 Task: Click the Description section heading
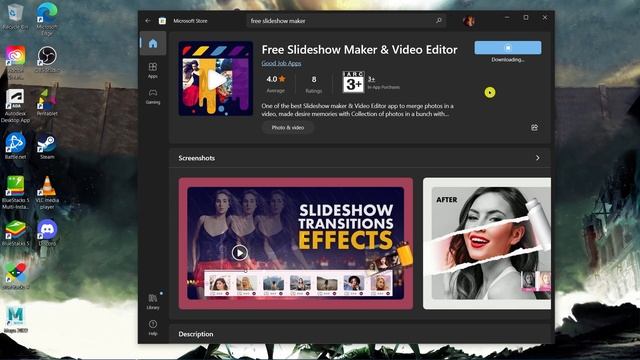click(196, 334)
